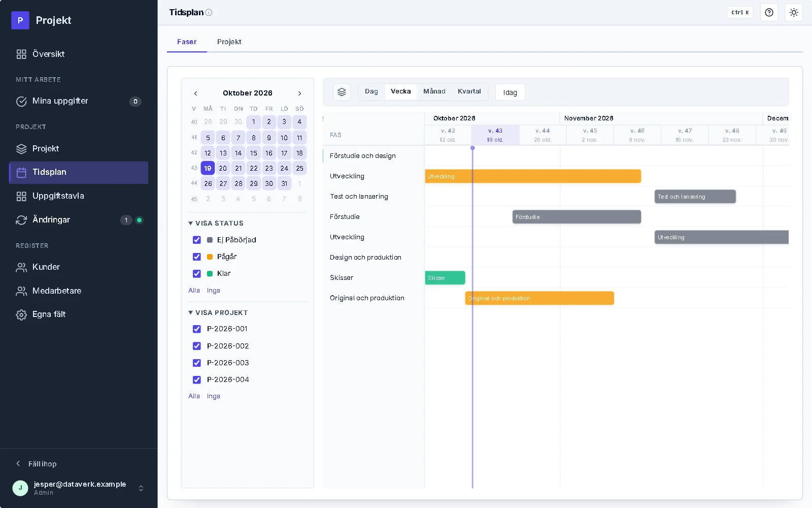Go to next month in calendar
The image size is (812, 508).
pyautogui.click(x=299, y=93)
